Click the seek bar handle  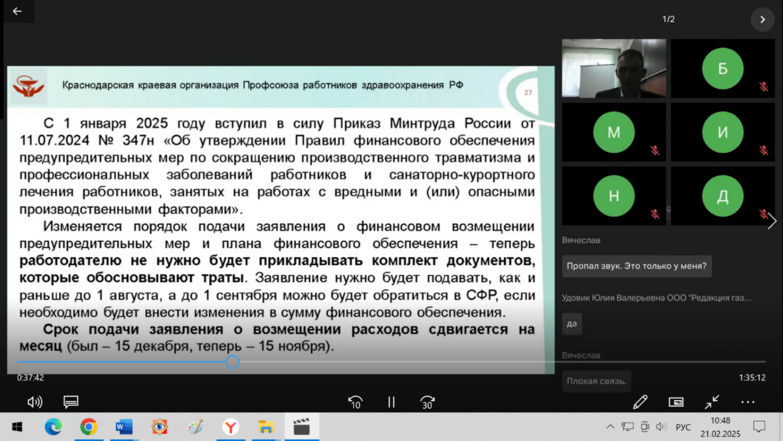pos(232,362)
